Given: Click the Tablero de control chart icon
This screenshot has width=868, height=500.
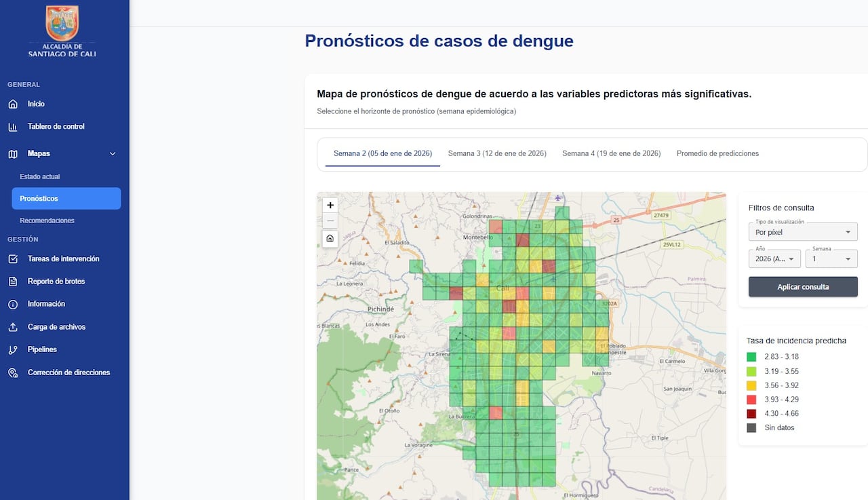Looking at the screenshot, I should point(13,127).
